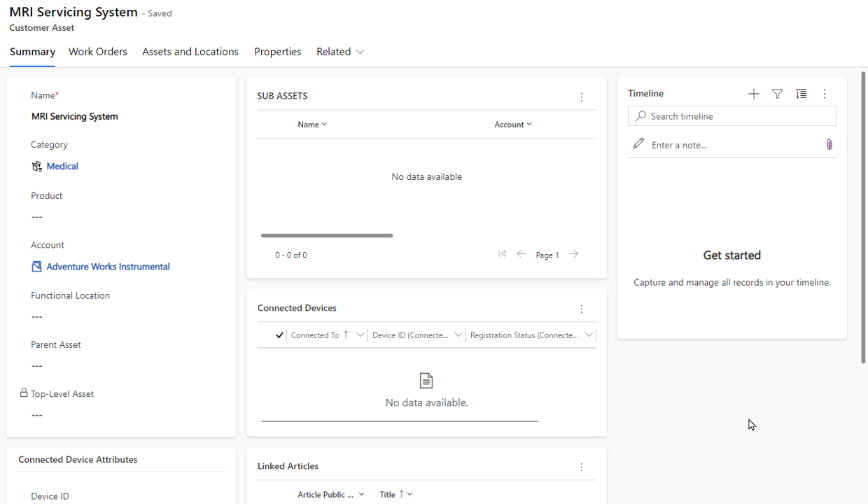The image size is (868, 504).
Task: Open the timeline filter funnel icon
Action: [777, 94]
